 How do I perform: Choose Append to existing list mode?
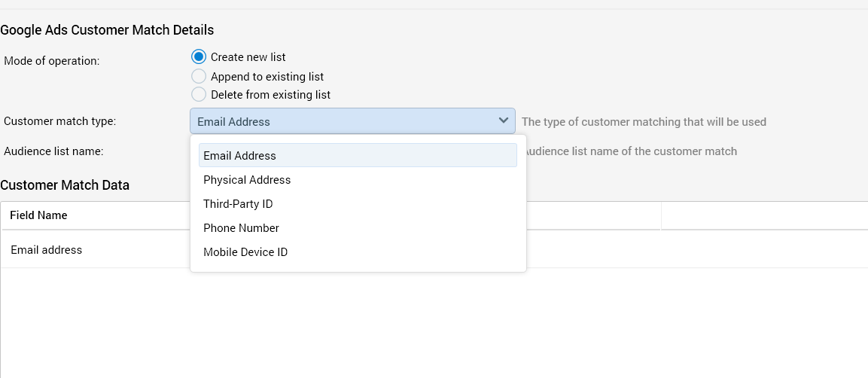pyautogui.click(x=199, y=76)
